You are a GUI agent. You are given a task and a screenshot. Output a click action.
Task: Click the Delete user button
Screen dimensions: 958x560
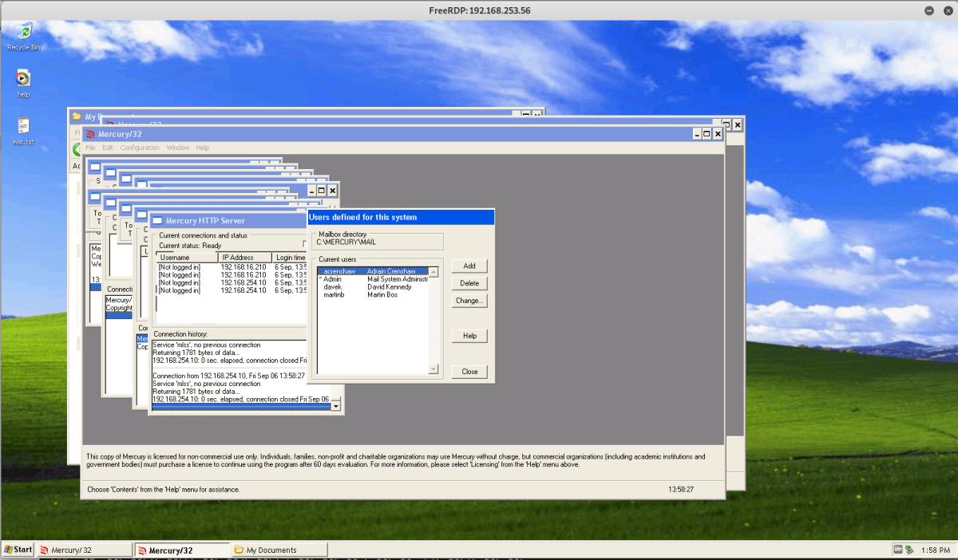tap(469, 283)
